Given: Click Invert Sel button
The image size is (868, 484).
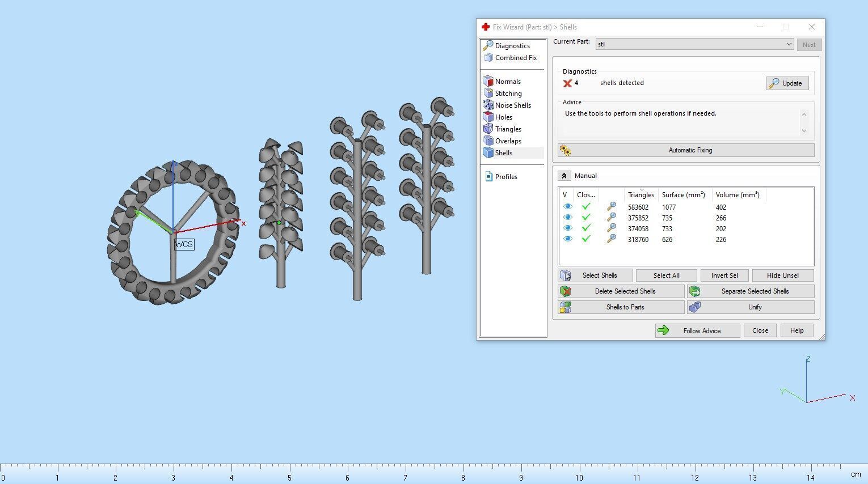Looking at the screenshot, I should pos(724,275).
